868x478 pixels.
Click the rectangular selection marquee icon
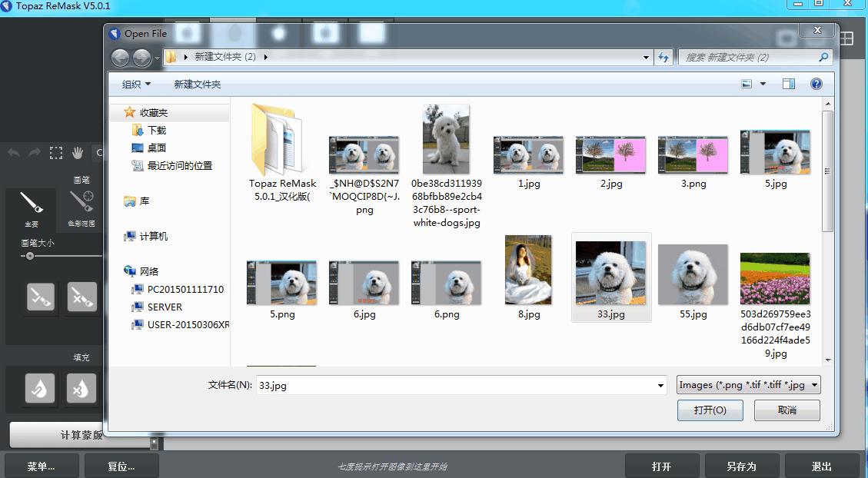[x=55, y=152]
